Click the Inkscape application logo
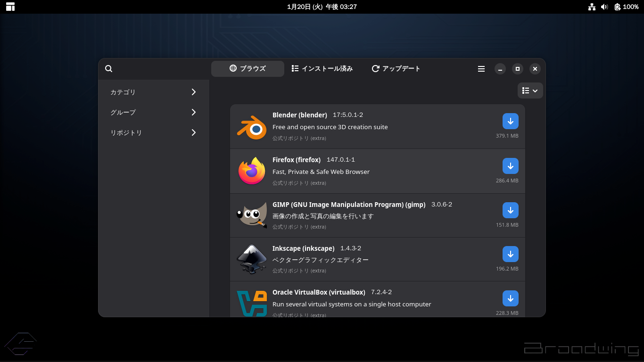The image size is (644, 362). click(x=252, y=259)
